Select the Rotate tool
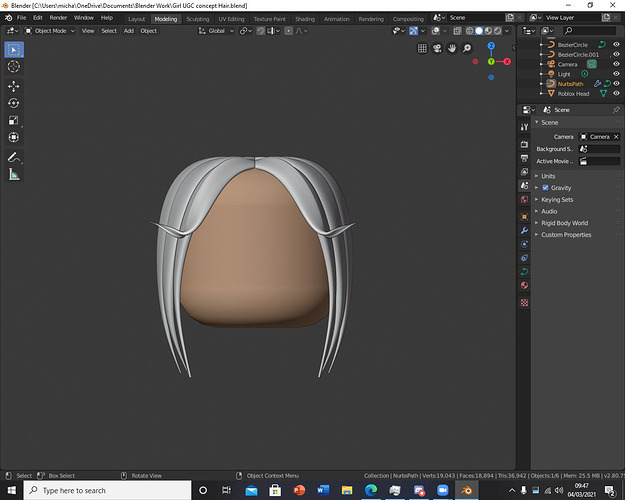625x500 pixels. point(14,103)
